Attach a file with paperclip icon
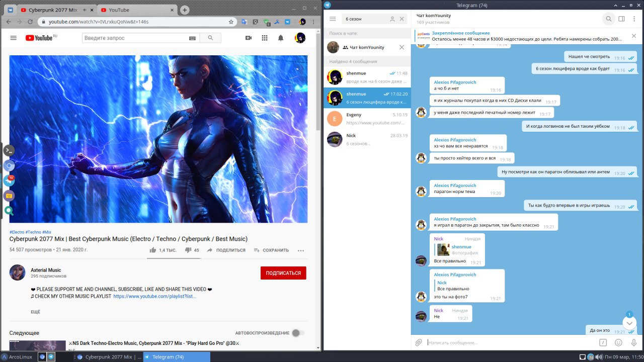The height and width of the screenshot is (362, 644). coord(419,342)
